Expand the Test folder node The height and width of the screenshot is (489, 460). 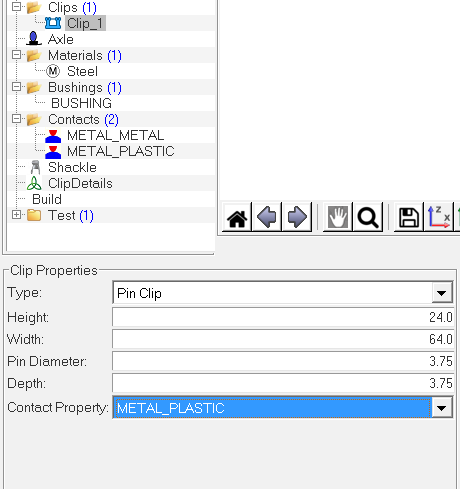click(16, 215)
